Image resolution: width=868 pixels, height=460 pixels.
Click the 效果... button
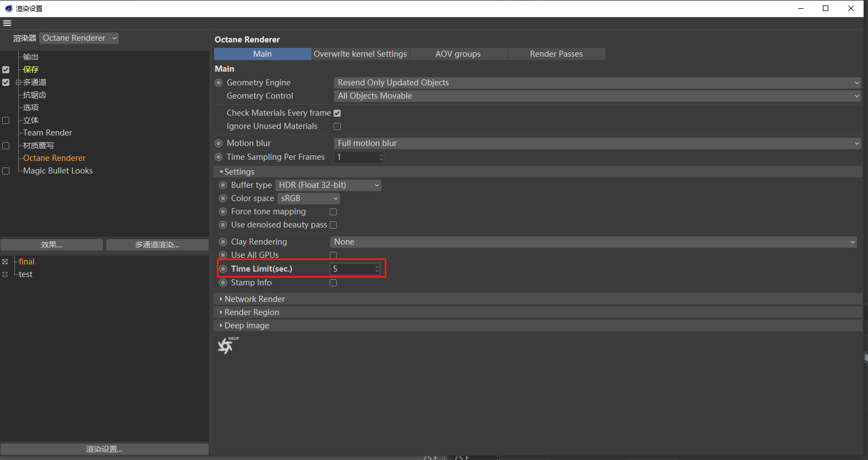point(52,245)
